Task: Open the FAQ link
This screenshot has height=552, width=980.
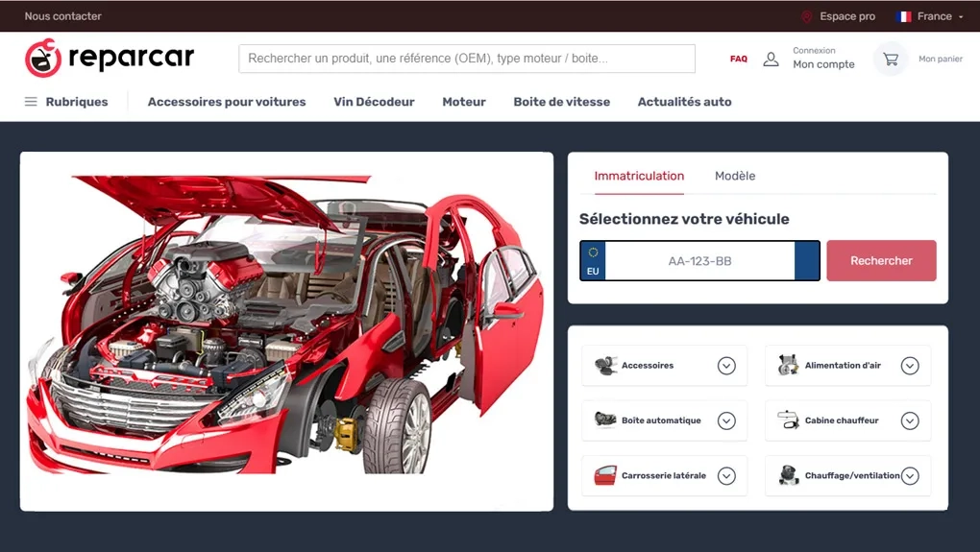Action: [x=739, y=59]
